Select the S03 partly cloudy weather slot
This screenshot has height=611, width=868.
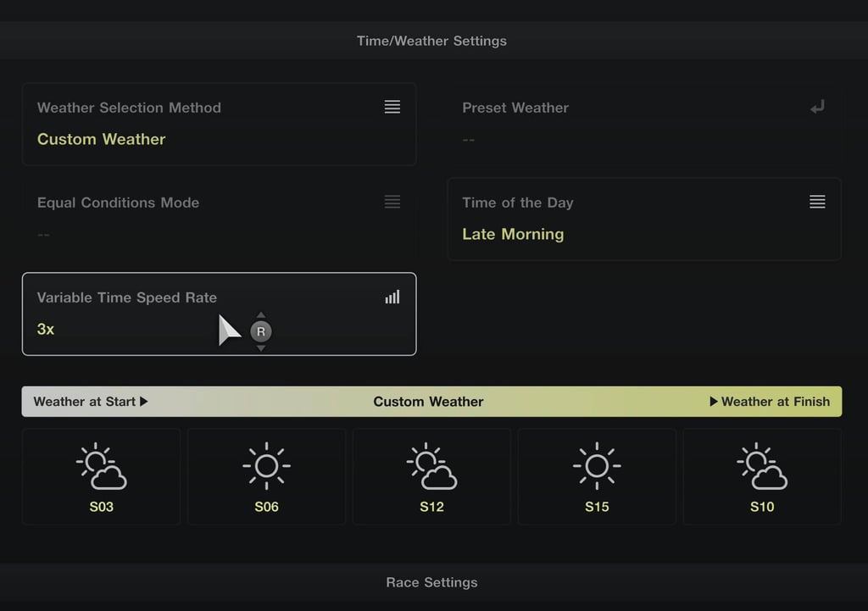(102, 476)
